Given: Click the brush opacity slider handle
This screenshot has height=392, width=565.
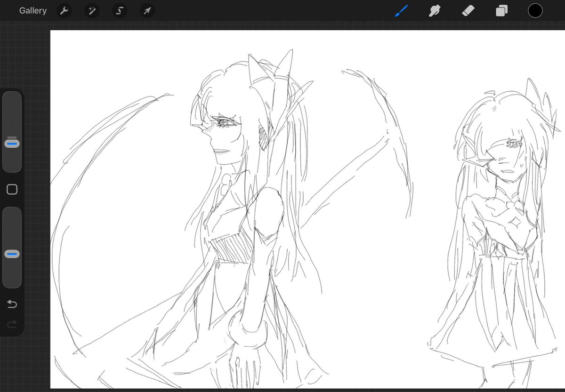Looking at the screenshot, I should pyautogui.click(x=12, y=254).
